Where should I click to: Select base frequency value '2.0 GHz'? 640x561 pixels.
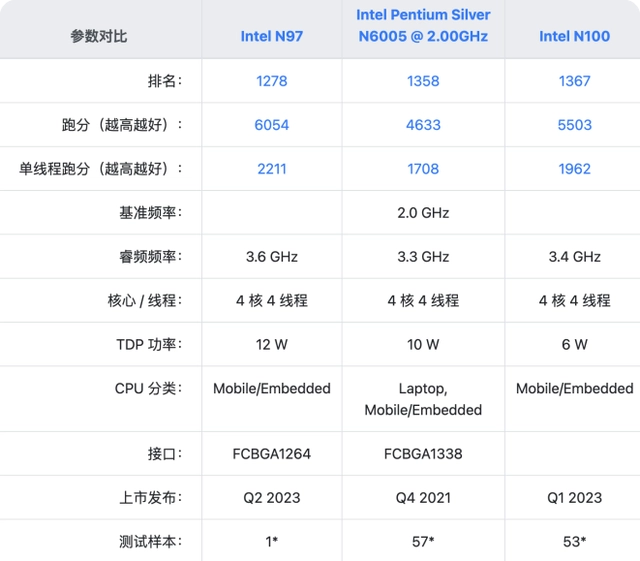[x=423, y=213]
